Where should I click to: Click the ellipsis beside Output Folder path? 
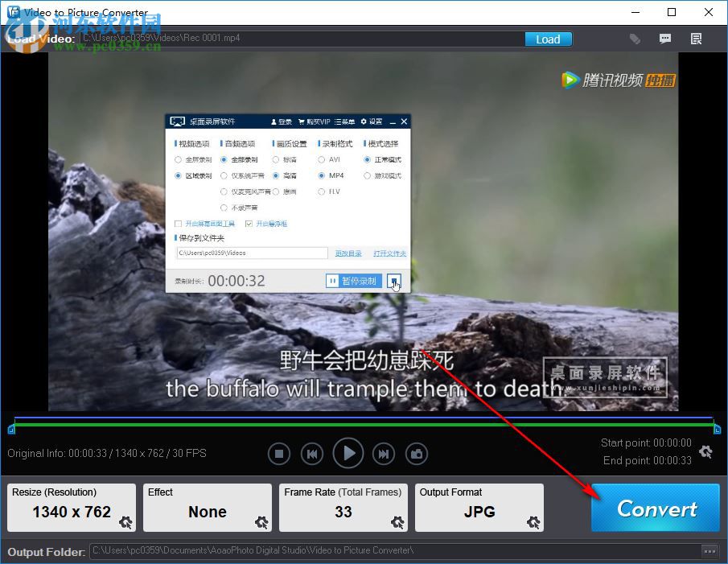(x=709, y=551)
